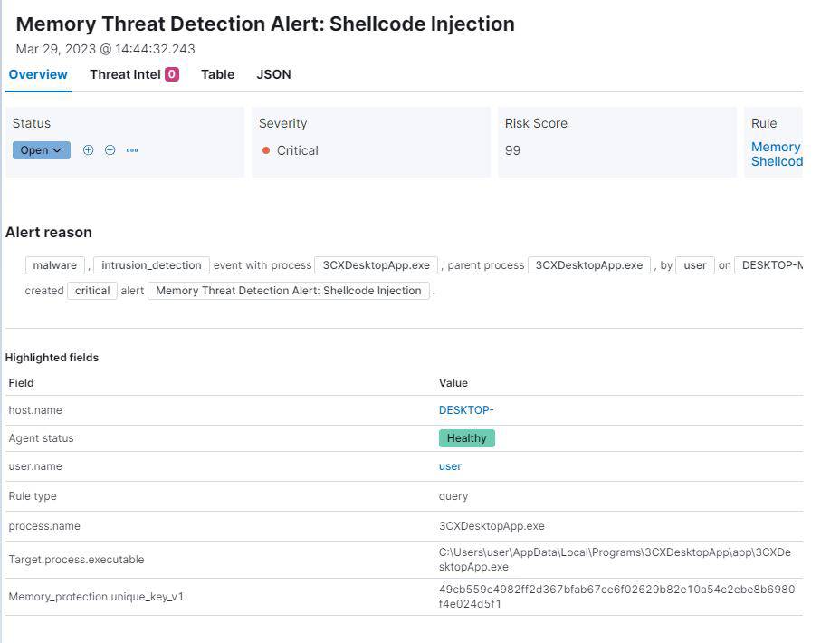This screenshot has width=840, height=643.
Task: Open the Threat Intel tab
Action: 125,74
